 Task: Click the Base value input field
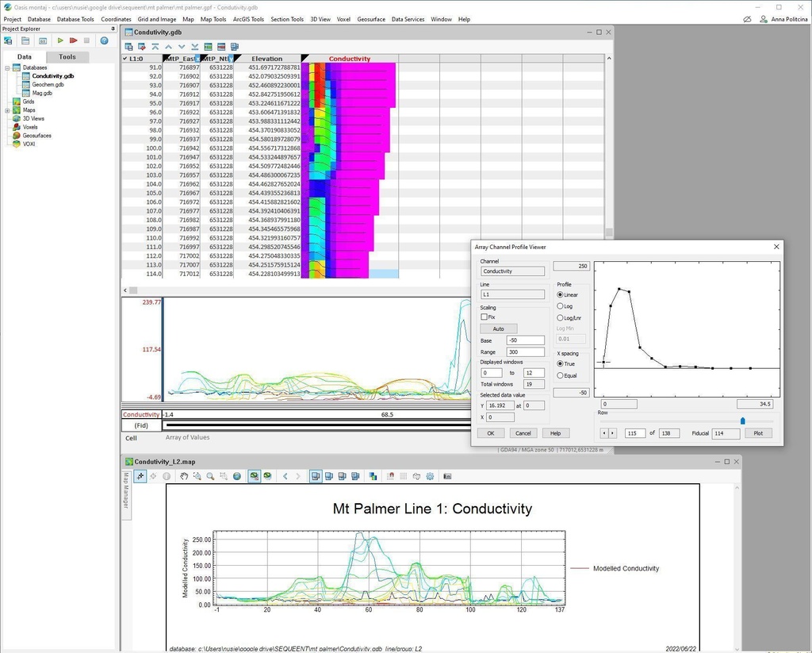[525, 340]
